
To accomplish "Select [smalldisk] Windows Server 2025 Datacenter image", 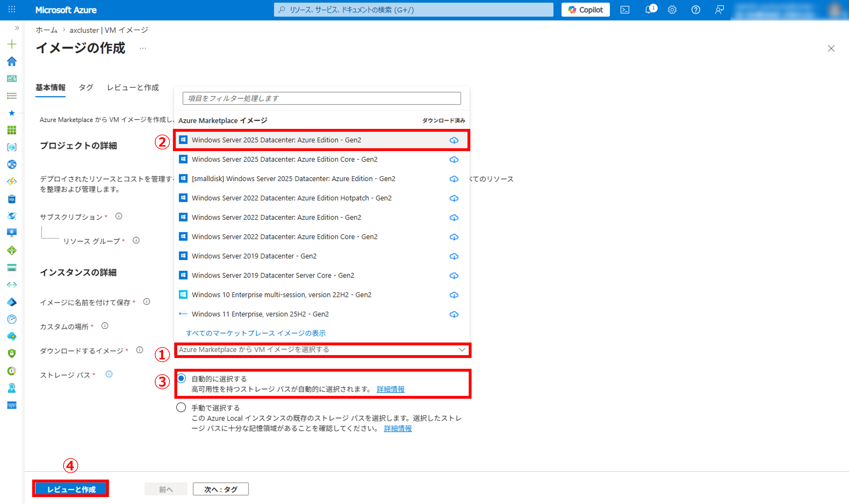I will pyautogui.click(x=322, y=179).
